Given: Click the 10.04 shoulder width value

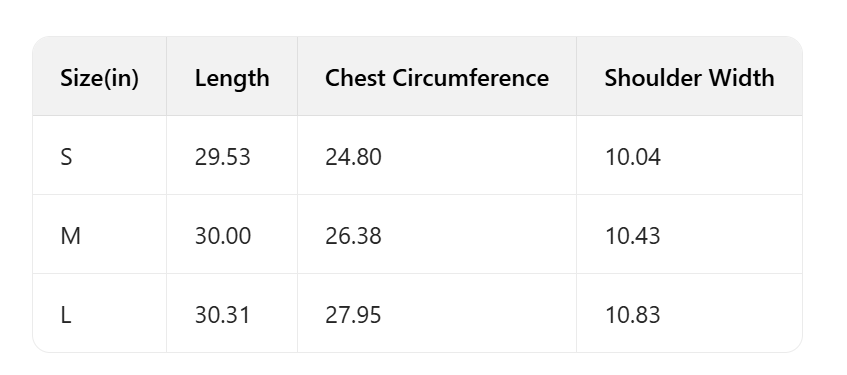Looking at the screenshot, I should [633, 157].
